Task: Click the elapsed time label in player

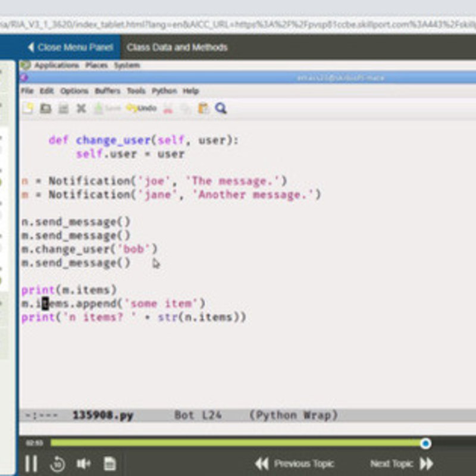Action: (x=34, y=443)
